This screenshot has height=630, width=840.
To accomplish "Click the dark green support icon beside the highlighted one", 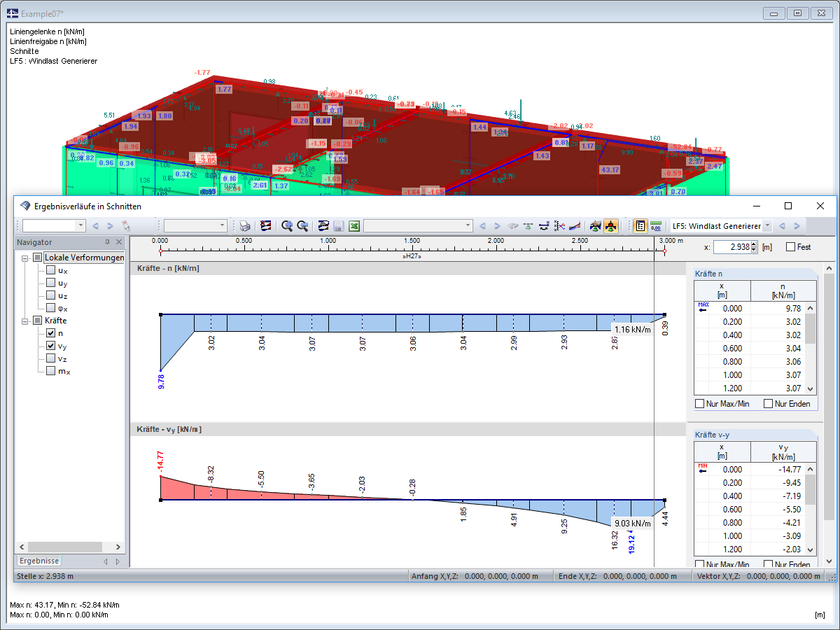I will (595, 226).
